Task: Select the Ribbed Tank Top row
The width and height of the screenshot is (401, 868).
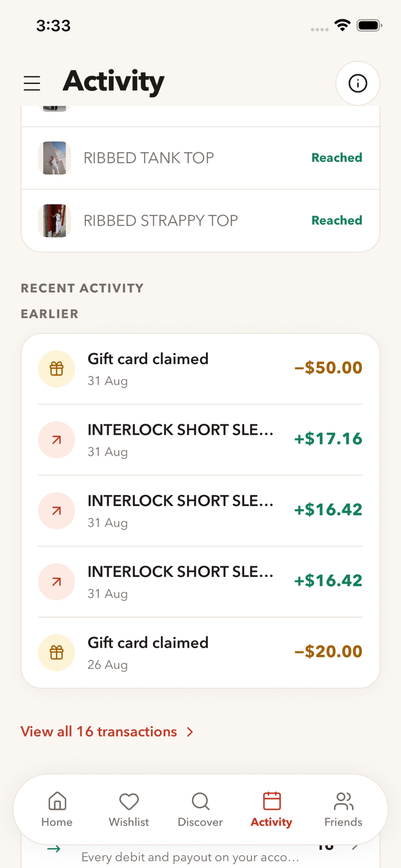Action: coord(201,158)
